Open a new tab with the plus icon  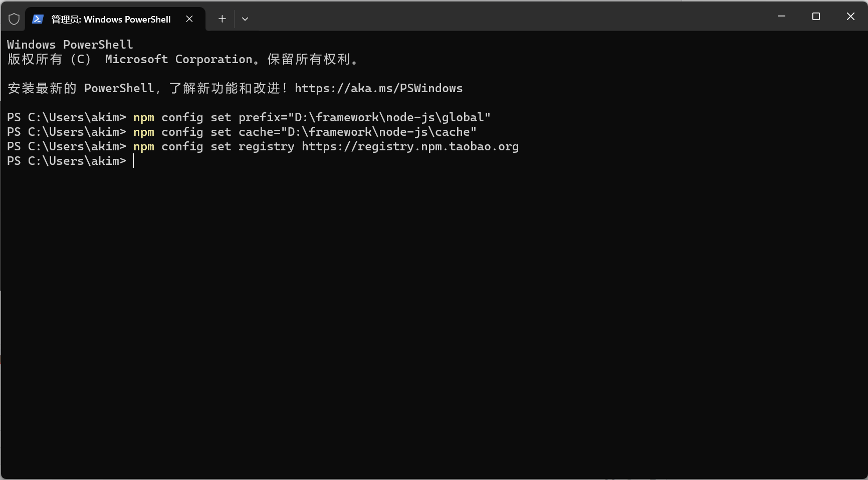click(222, 19)
